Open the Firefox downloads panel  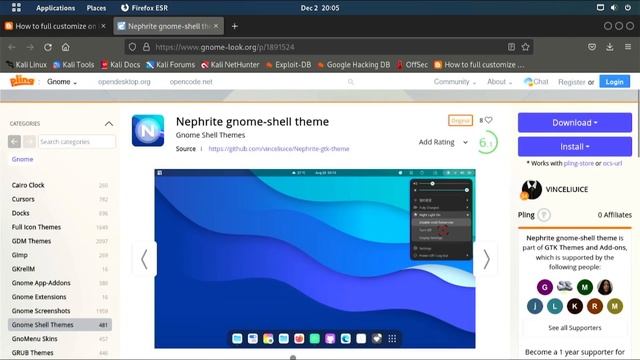click(609, 47)
